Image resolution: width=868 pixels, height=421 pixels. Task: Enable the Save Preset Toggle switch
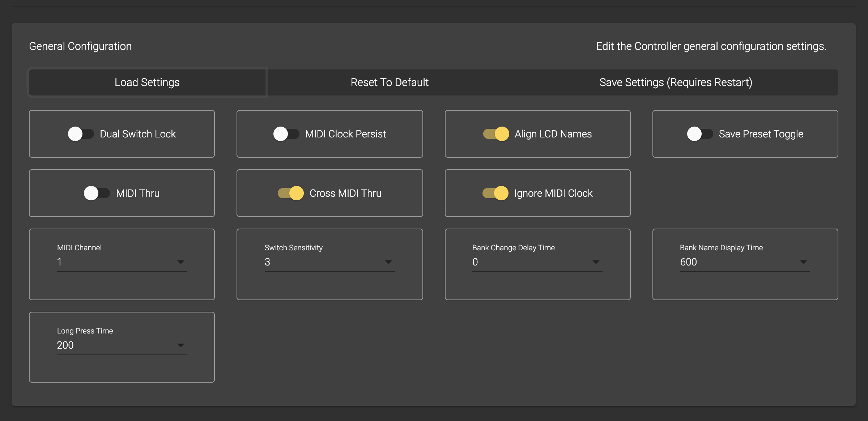click(x=700, y=134)
